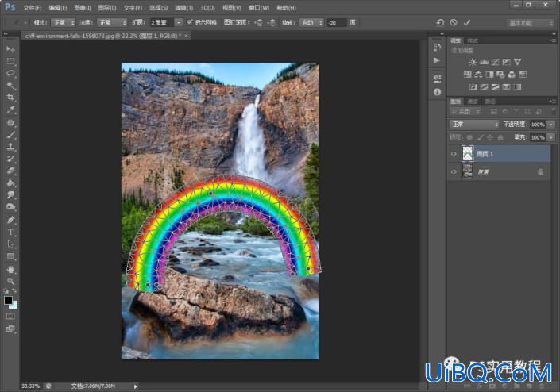Click the rotation angle field
This screenshot has height=392, width=560.
(337, 23)
